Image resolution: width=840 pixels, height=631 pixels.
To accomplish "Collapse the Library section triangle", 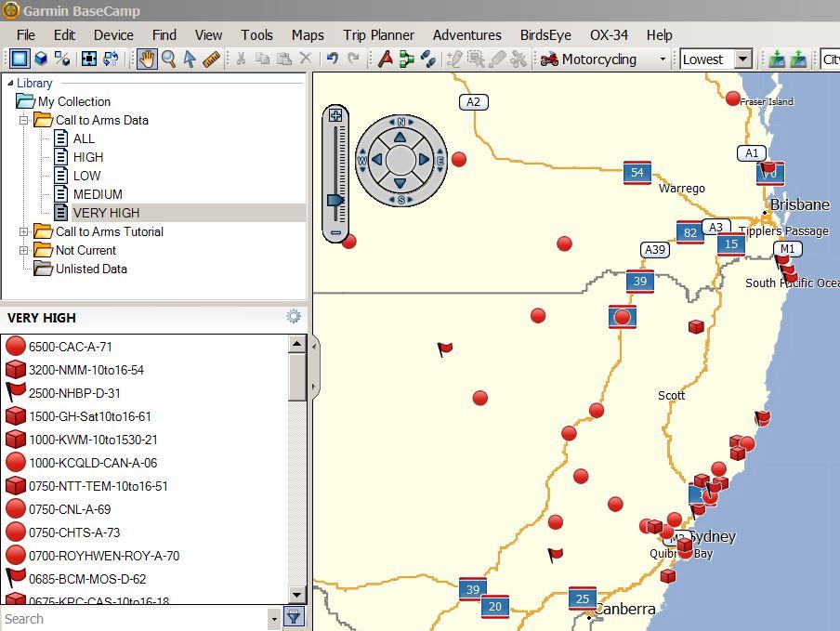I will click(10, 83).
